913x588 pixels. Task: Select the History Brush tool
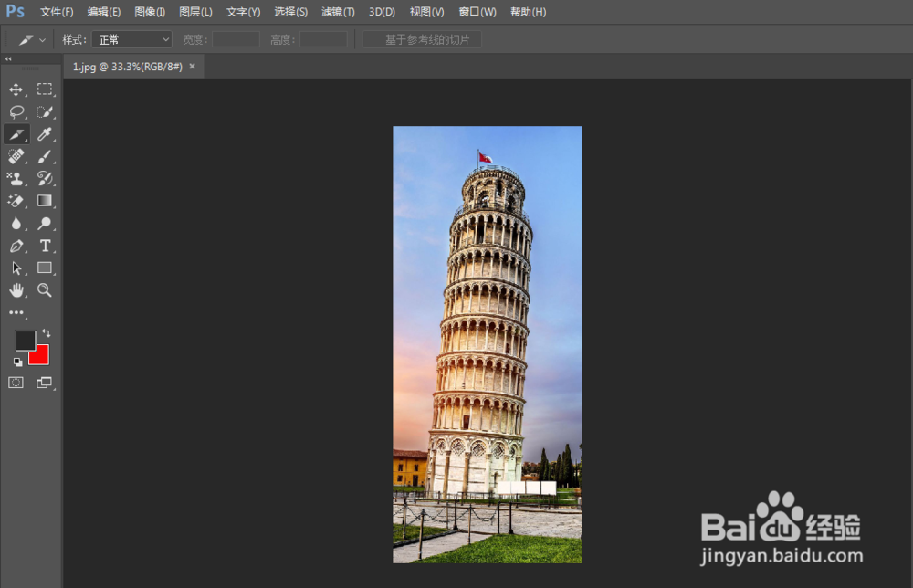point(45,178)
